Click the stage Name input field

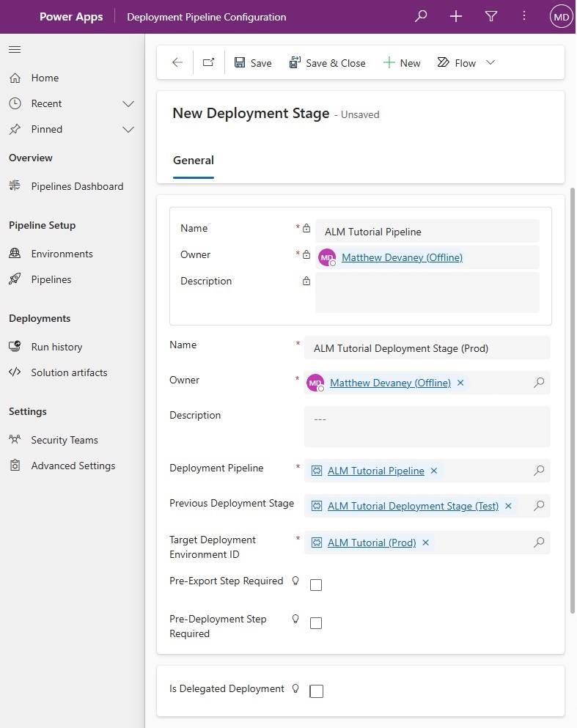(427, 348)
